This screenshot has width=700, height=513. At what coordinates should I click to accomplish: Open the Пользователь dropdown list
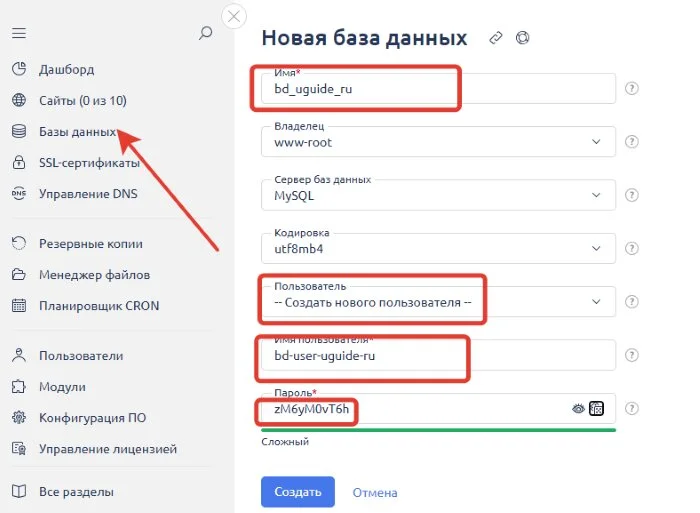[x=438, y=302]
